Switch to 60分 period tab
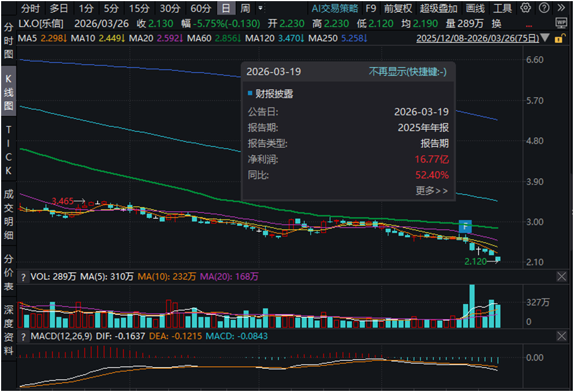 [x=200, y=8]
